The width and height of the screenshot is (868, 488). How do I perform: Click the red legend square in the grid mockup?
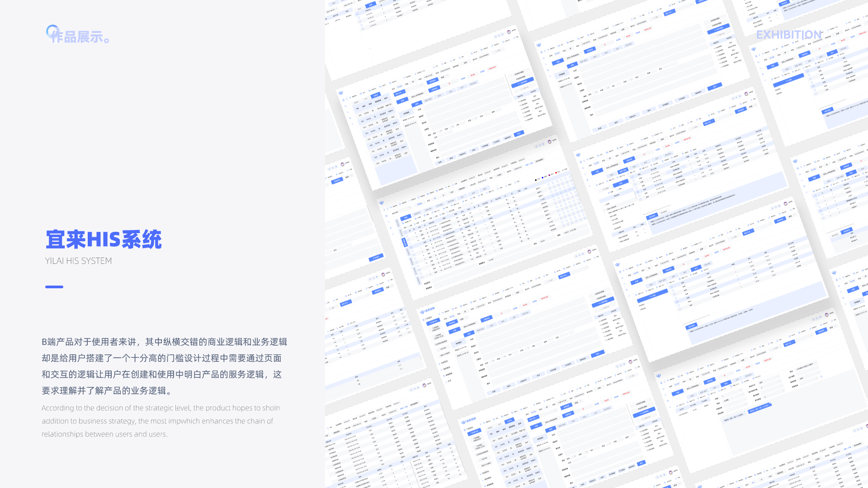[x=556, y=173]
